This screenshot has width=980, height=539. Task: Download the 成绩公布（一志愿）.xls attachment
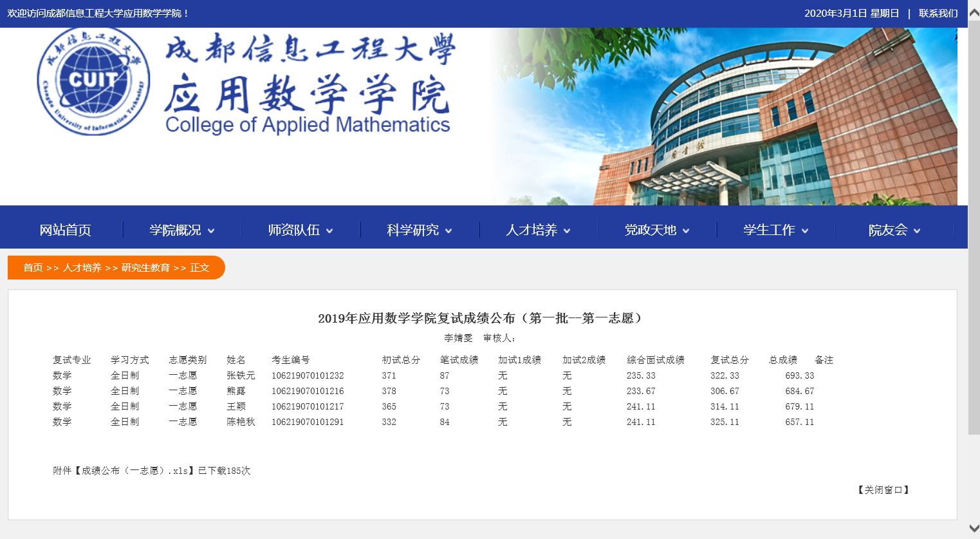coord(134,471)
